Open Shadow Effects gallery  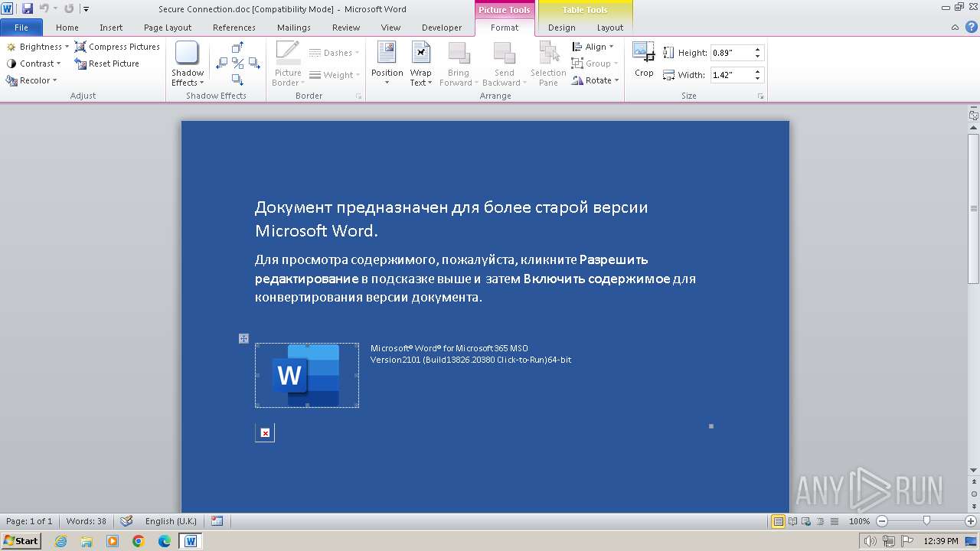point(188,64)
